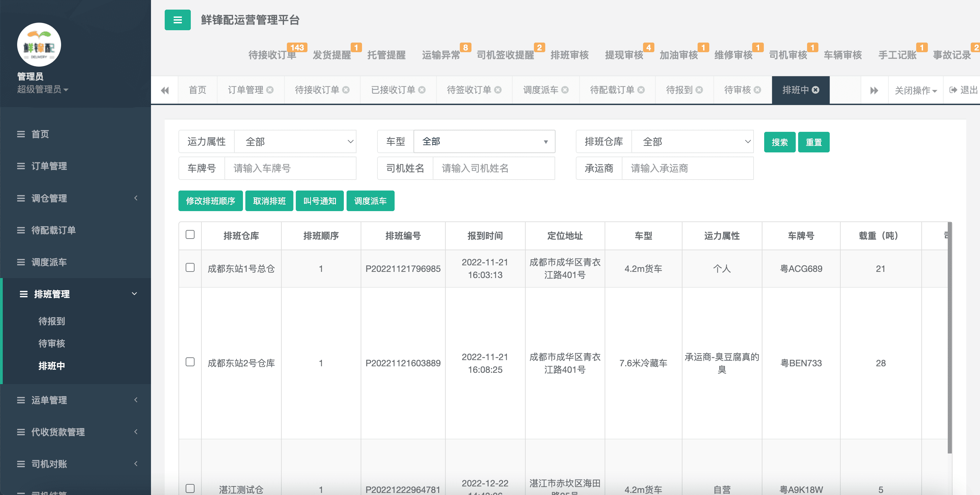Switch to the 首页 tab

[197, 90]
